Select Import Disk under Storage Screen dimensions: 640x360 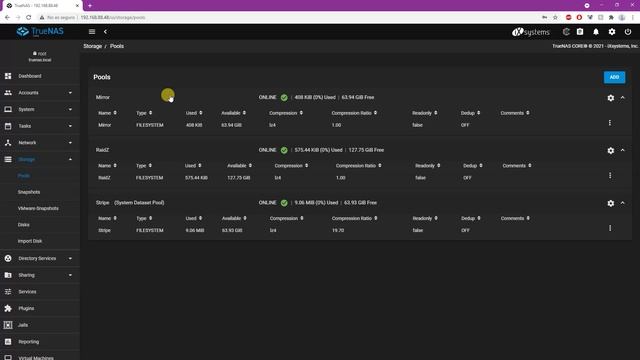click(x=30, y=241)
